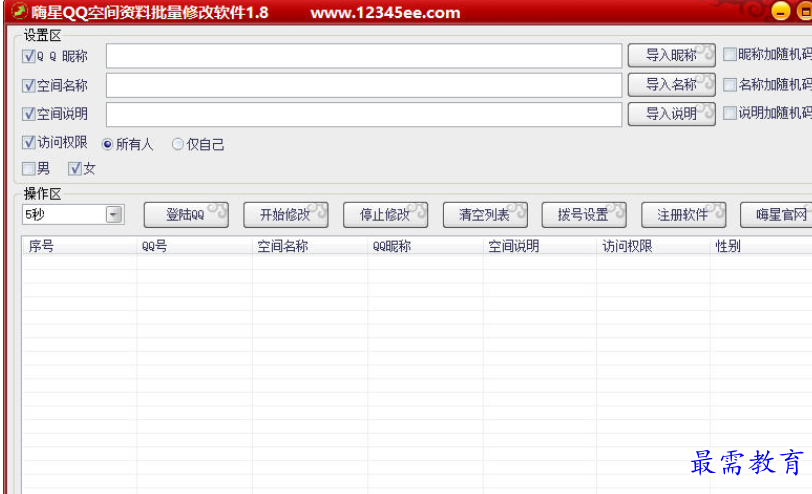Minimize the window with the yellow button
812x494 pixels.
click(x=780, y=11)
